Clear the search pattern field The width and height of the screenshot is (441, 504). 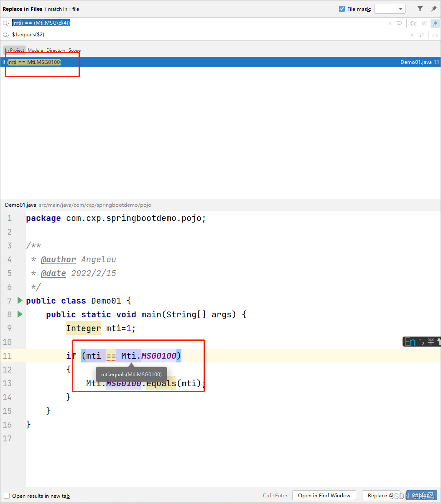pos(390,23)
